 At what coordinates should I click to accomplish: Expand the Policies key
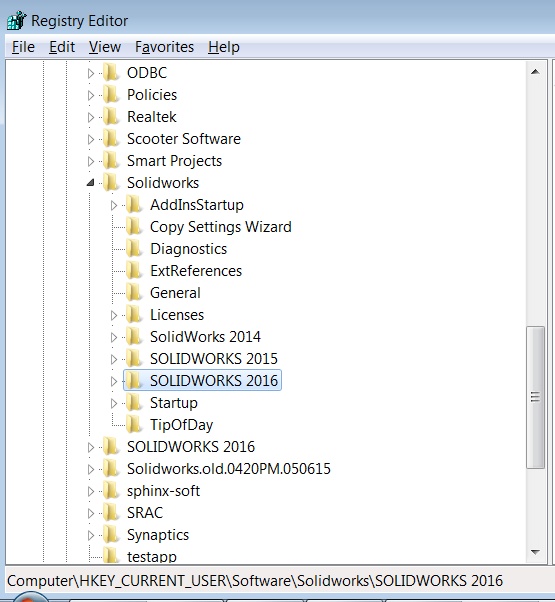(91, 95)
